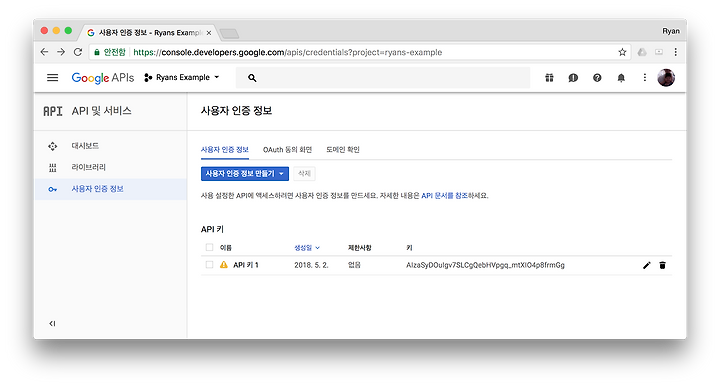Click the warning icon beside API 키 1
Viewport: 720px width, 387px height.
pyautogui.click(x=224, y=265)
